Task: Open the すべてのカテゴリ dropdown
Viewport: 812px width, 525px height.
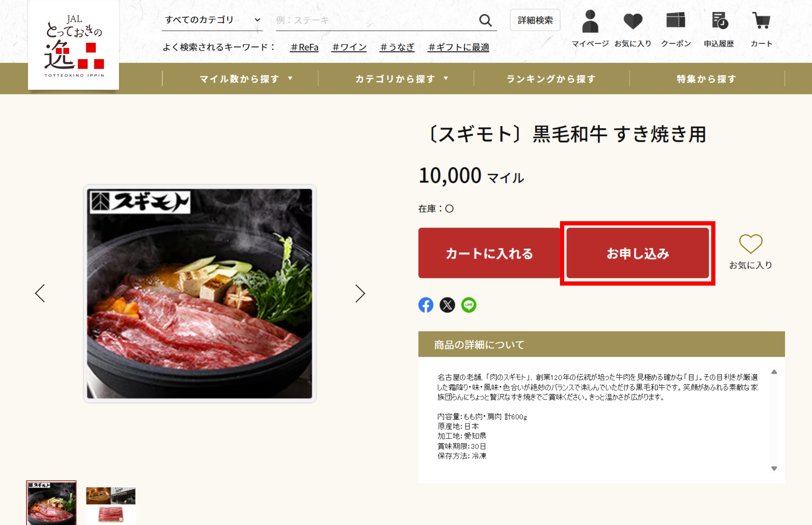Action: coord(212,20)
